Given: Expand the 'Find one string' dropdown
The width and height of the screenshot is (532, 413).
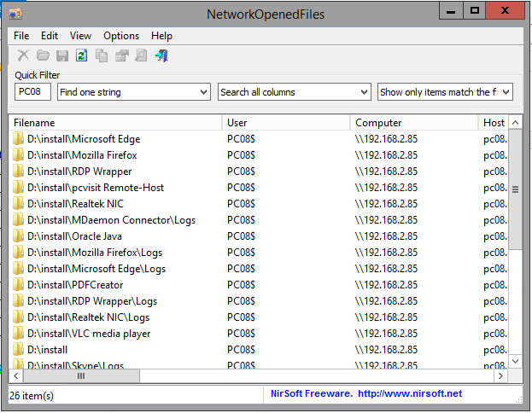Looking at the screenshot, I should (x=203, y=92).
